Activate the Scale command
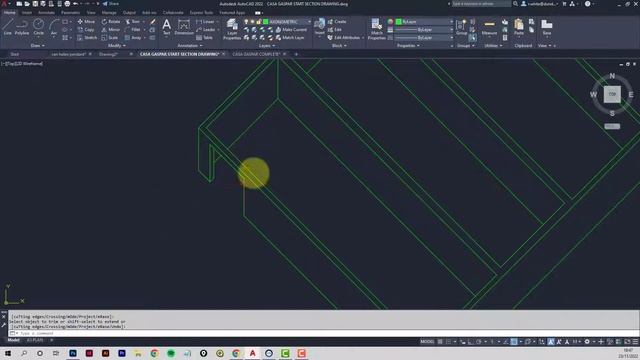 coord(110,38)
